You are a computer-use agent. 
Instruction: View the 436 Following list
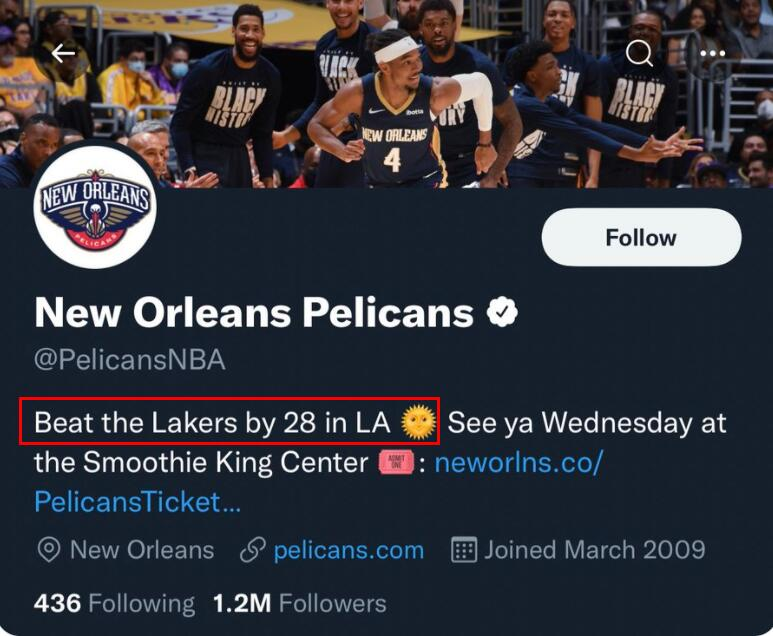[x=114, y=604]
